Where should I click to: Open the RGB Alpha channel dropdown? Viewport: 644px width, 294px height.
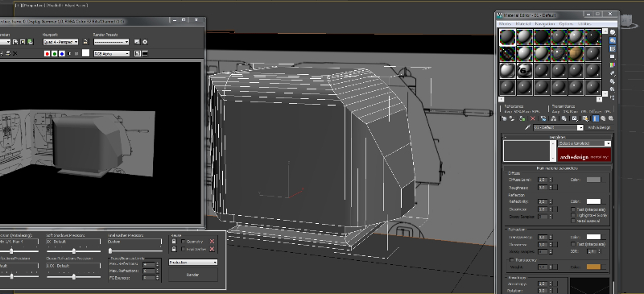coord(112,53)
